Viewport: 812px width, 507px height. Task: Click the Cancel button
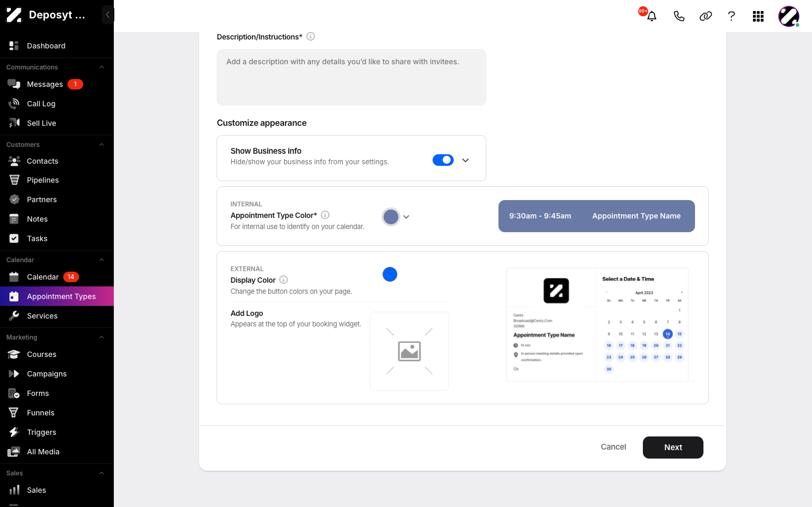(613, 447)
